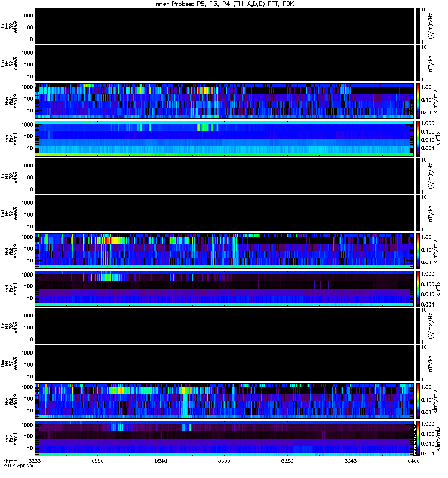The width and height of the screenshot is (448, 478).
Task: Click the the fbk scm1 rainbow color bar
Action: point(418,439)
